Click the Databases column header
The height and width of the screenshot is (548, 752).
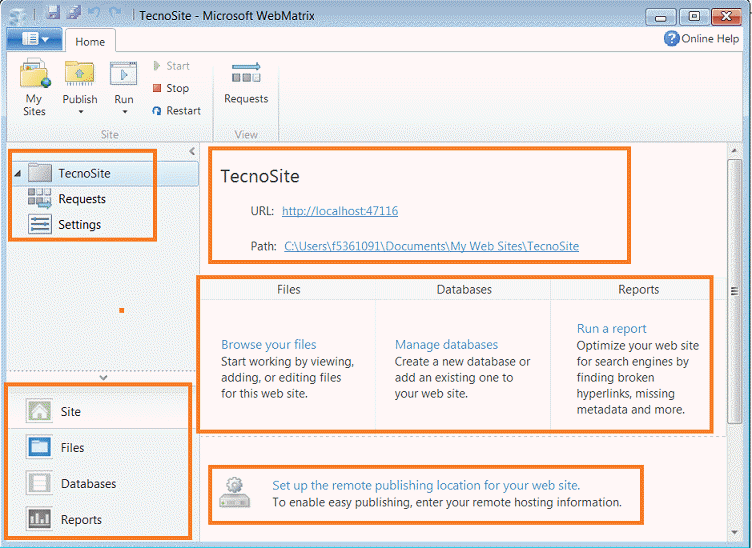click(x=464, y=290)
